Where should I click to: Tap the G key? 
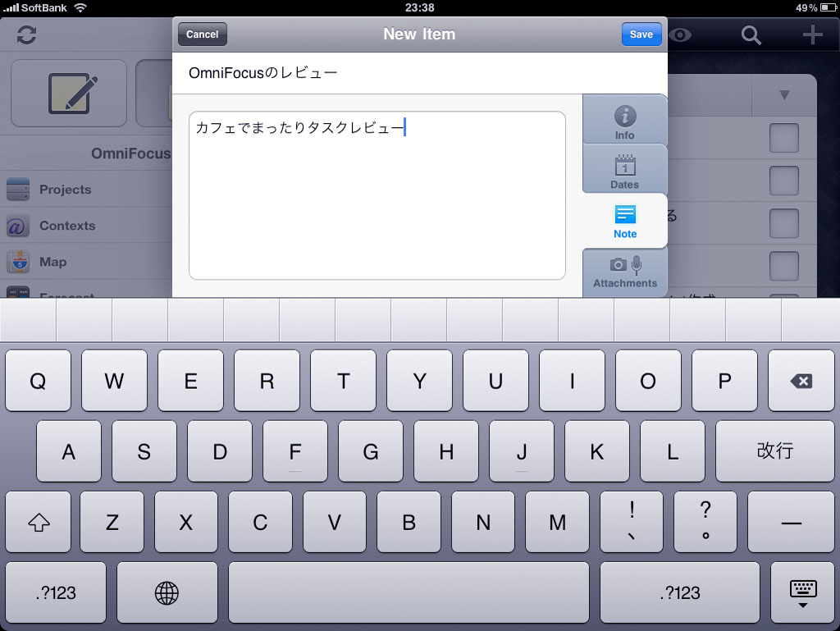tap(371, 451)
